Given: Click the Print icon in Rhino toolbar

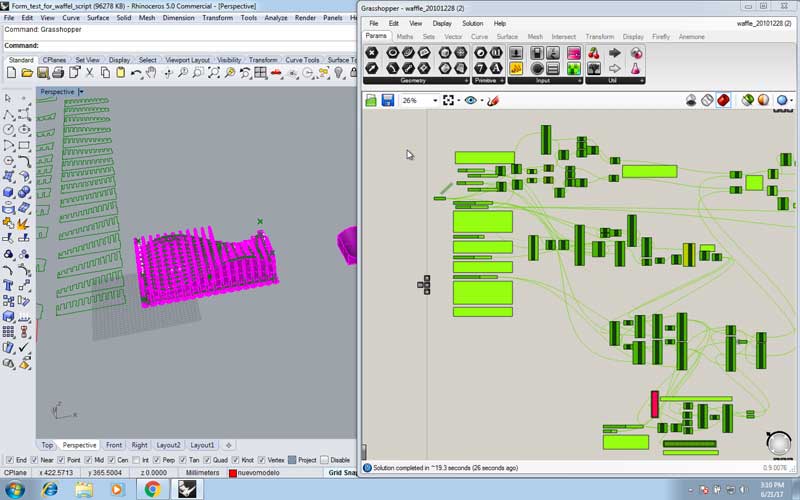Looking at the screenshot, I should tap(58, 73).
